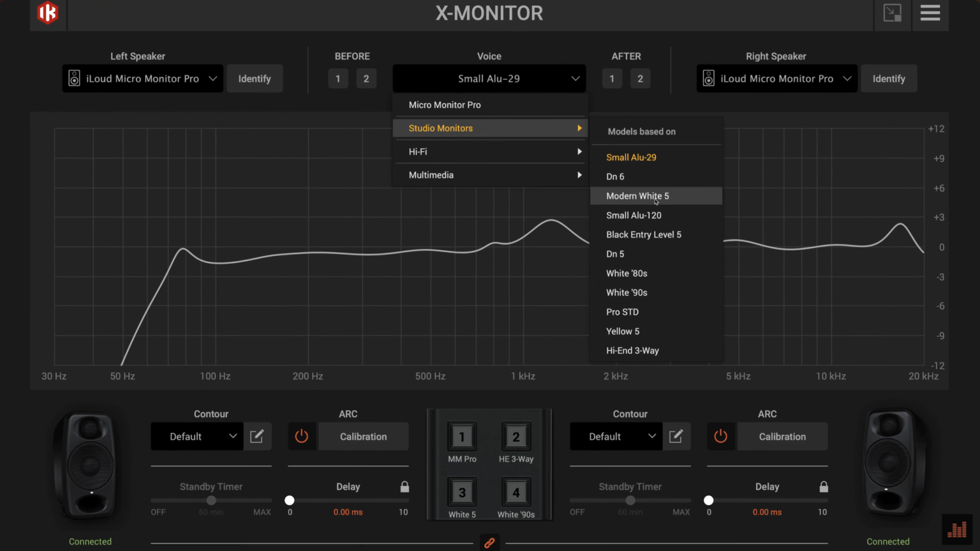Select the Black Entry Level 5 model
The image size is (980, 551).
pos(657,234)
